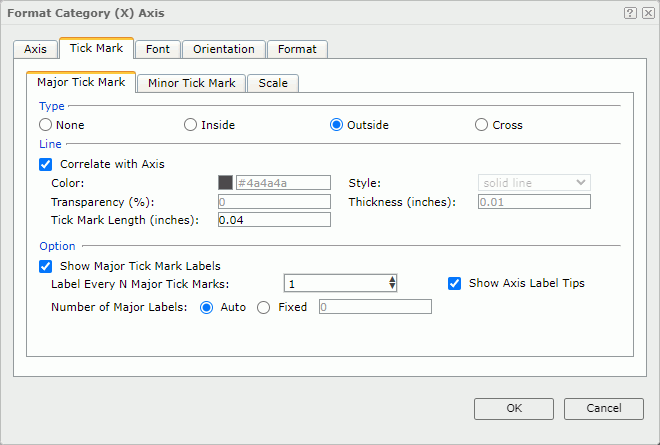The height and width of the screenshot is (445, 660).
Task: Open the Format tab
Action: pyautogui.click(x=297, y=49)
